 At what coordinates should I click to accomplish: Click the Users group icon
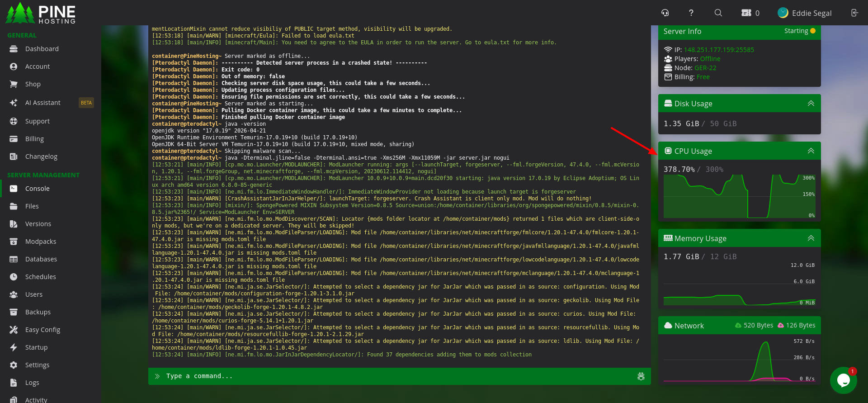tap(14, 294)
